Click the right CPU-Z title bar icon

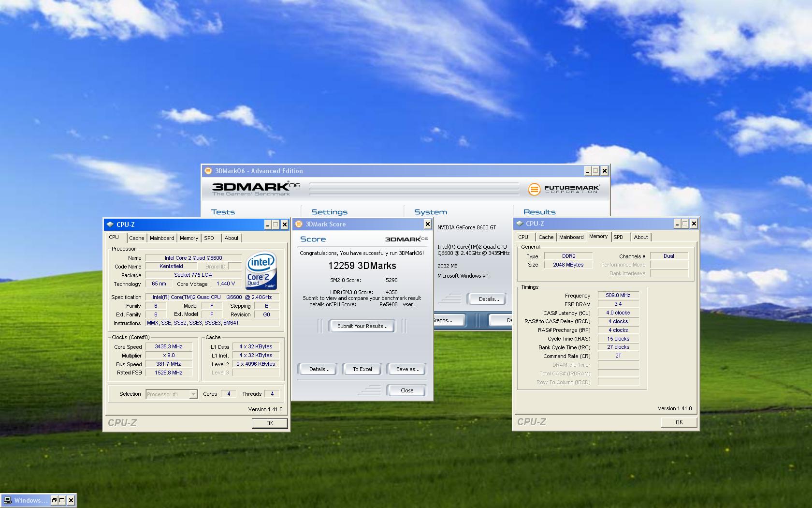pos(520,224)
